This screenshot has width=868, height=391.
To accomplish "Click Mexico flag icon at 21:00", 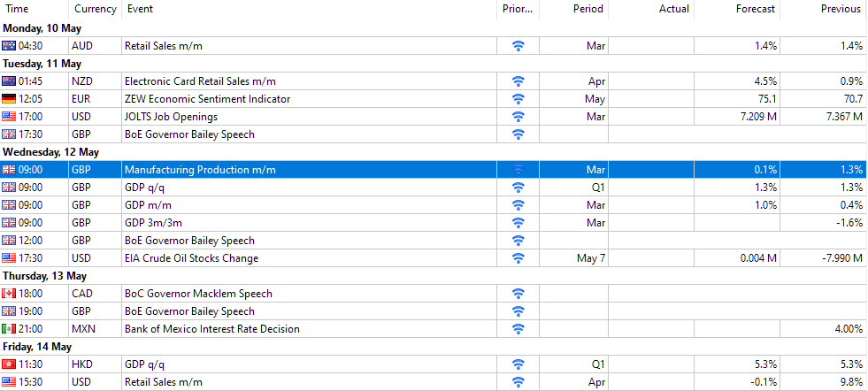I will (10, 329).
